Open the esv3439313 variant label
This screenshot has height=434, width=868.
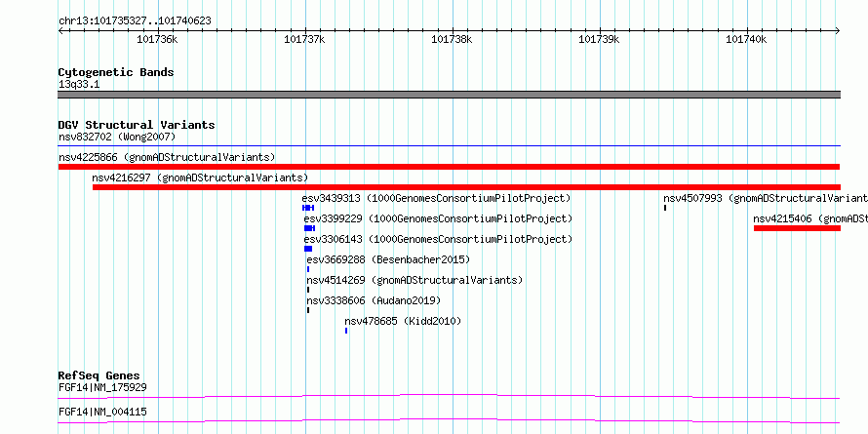[436, 198]
